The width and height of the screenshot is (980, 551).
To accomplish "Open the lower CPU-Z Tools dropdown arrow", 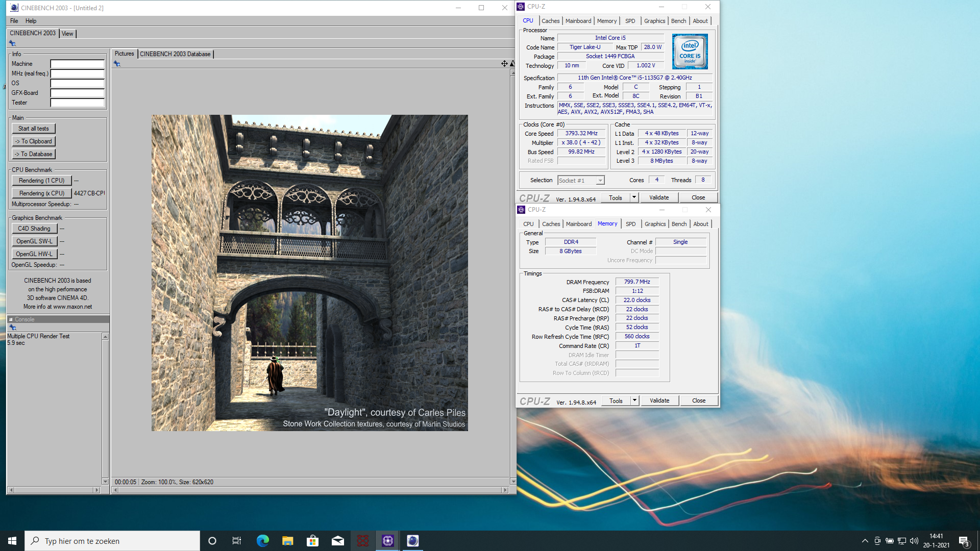I will 634,400.
